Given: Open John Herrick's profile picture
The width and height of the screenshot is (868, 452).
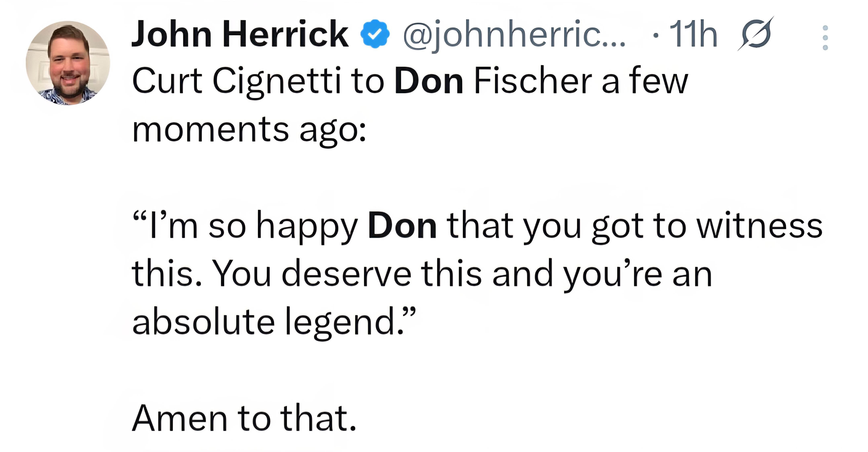Looking at the screenshot, I should (x=68, y=63).
